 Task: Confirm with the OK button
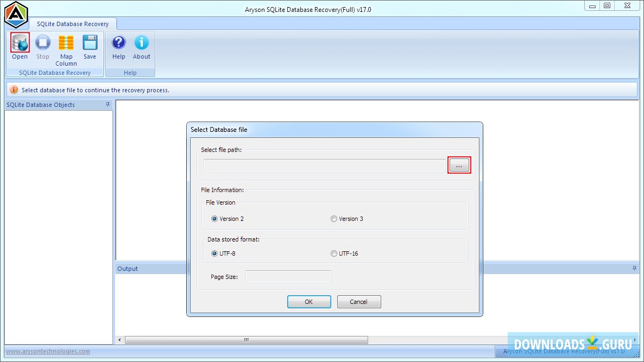[308, 302]
